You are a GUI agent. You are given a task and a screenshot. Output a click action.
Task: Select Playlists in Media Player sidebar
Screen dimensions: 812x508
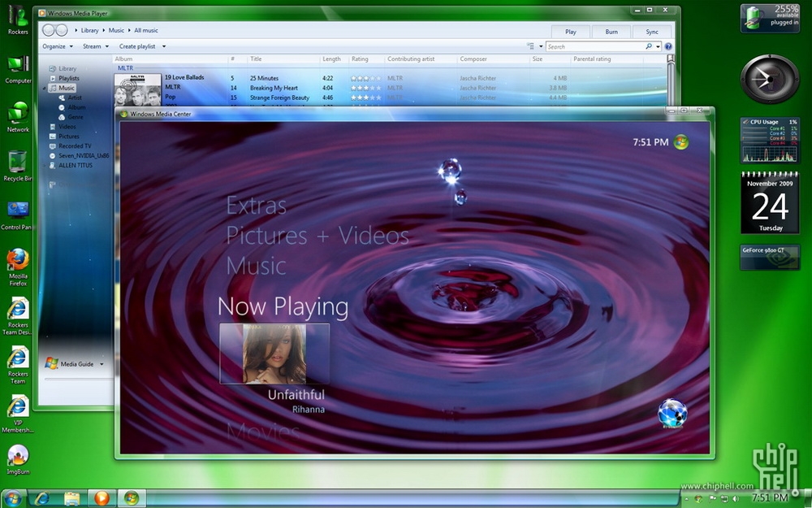tap(69, 78)
